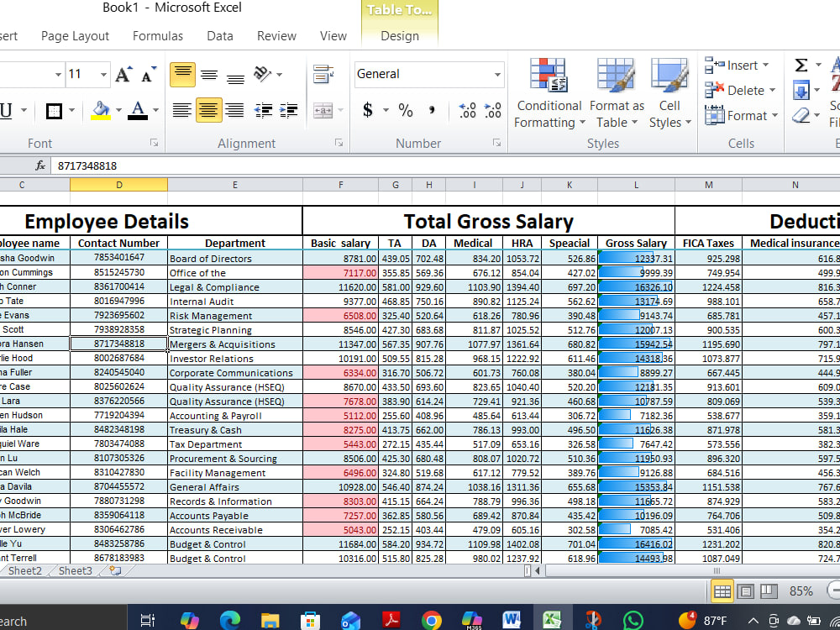Open the Data tab

(219, 36)
